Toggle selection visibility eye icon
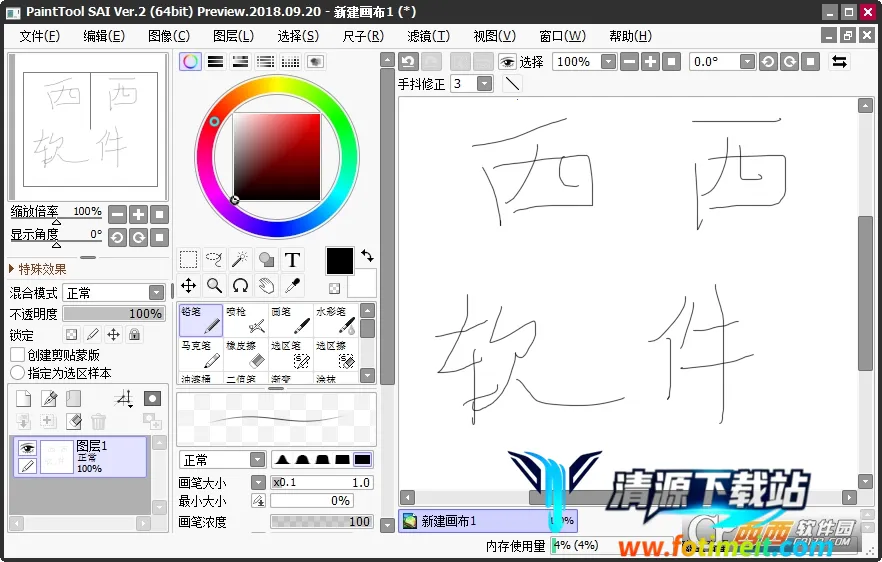Image resolution: width=882 pixels, height=562 pixels. (507, 61)
